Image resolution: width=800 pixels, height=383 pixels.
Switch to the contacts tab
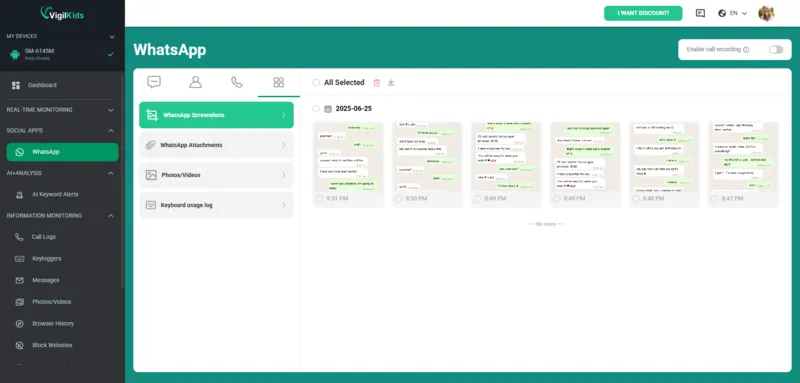(x=195, y=82)
